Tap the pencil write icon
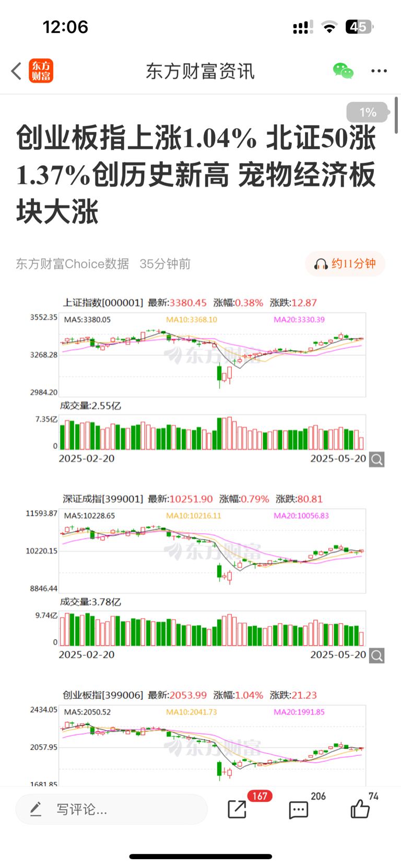401x868 pixels. tap(36, 810)
